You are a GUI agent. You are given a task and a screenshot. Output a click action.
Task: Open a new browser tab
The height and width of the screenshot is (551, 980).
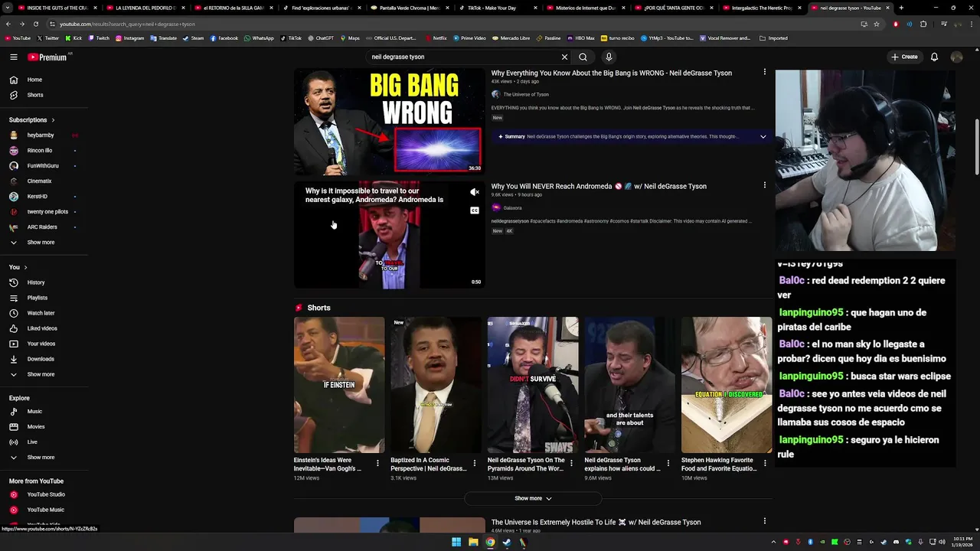coord(901,8)
